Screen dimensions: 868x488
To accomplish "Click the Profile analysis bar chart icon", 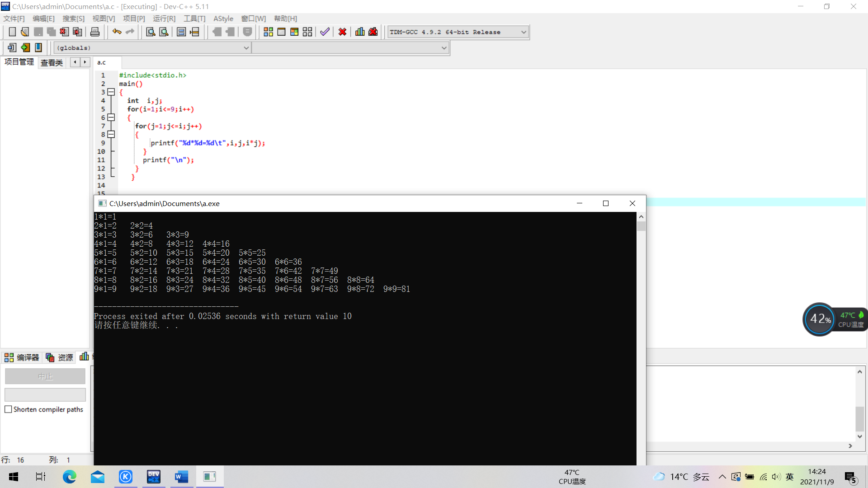I will pos(360,32).
